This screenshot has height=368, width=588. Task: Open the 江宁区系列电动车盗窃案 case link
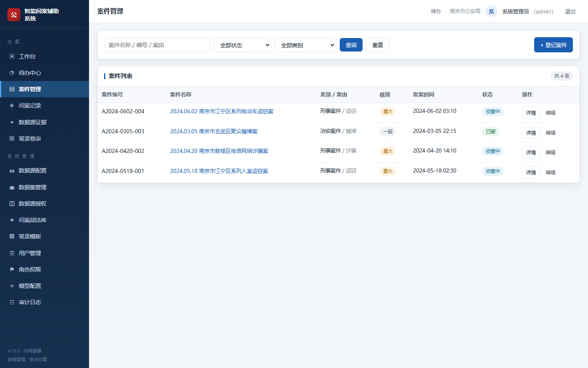click(x=222, y=111)
